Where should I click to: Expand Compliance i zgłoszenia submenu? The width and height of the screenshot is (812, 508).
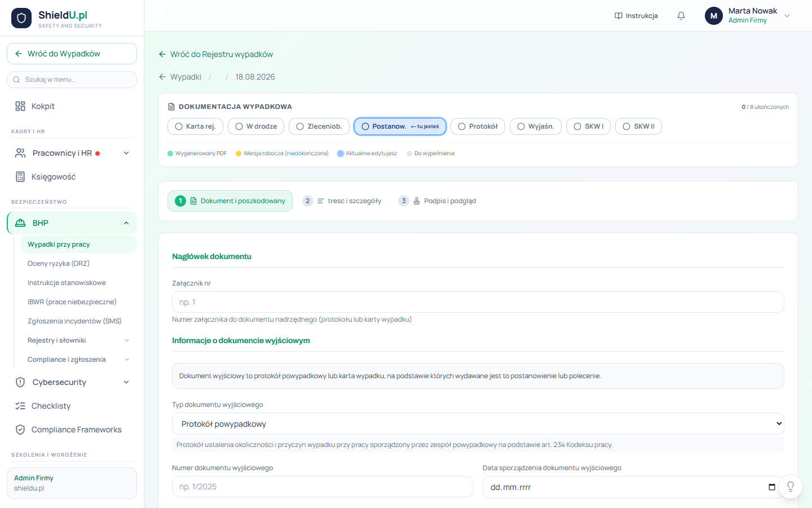[x=79, y=360]
